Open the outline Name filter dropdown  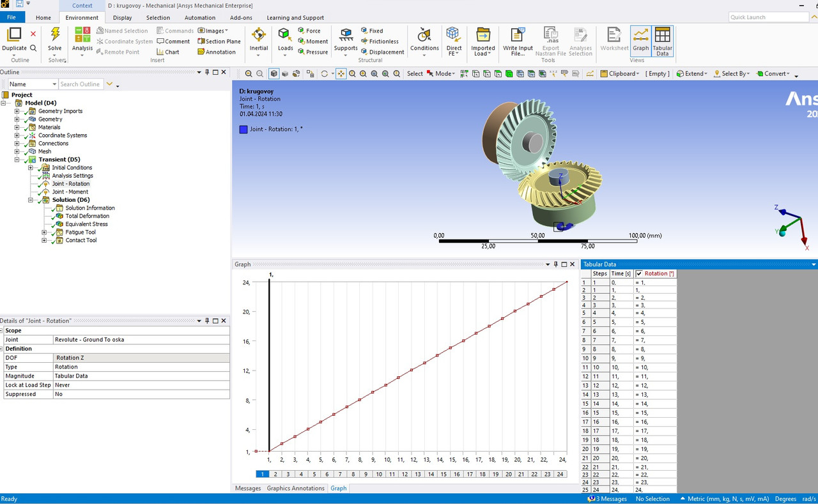(53, 84)
